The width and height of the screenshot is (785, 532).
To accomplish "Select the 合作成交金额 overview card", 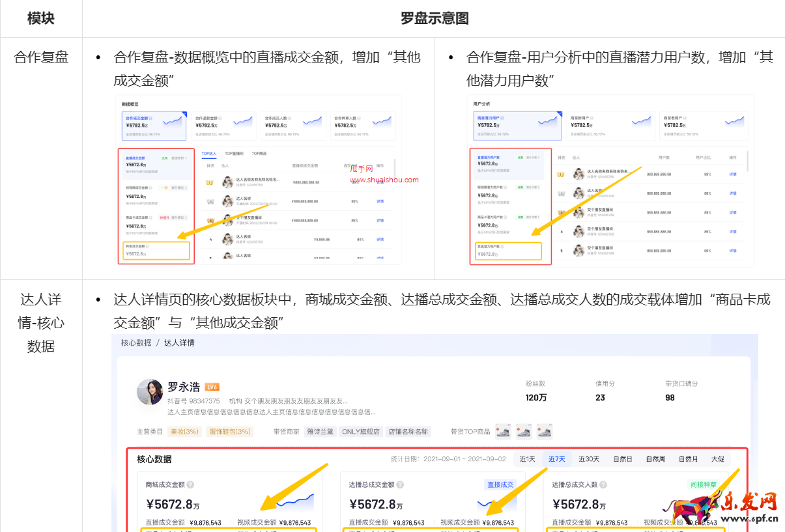I will click(x=154, y=125).
